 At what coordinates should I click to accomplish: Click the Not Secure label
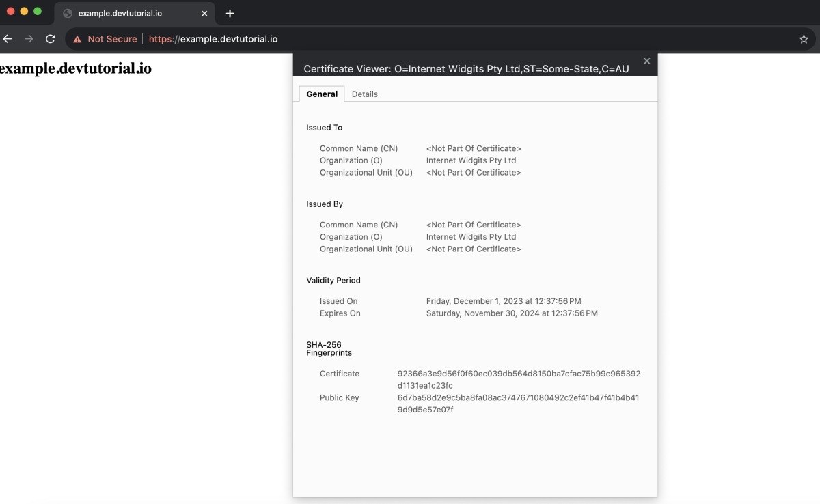click(x=112, y=39)
